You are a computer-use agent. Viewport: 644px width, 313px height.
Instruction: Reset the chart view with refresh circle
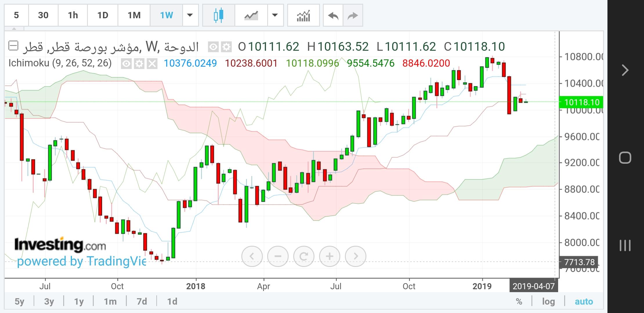pos(304,256)
